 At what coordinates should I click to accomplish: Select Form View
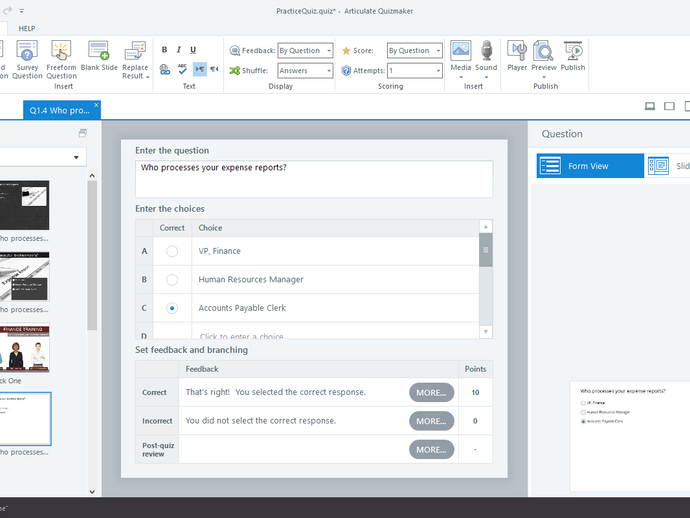pyautogui.click(x=590, y=166)
